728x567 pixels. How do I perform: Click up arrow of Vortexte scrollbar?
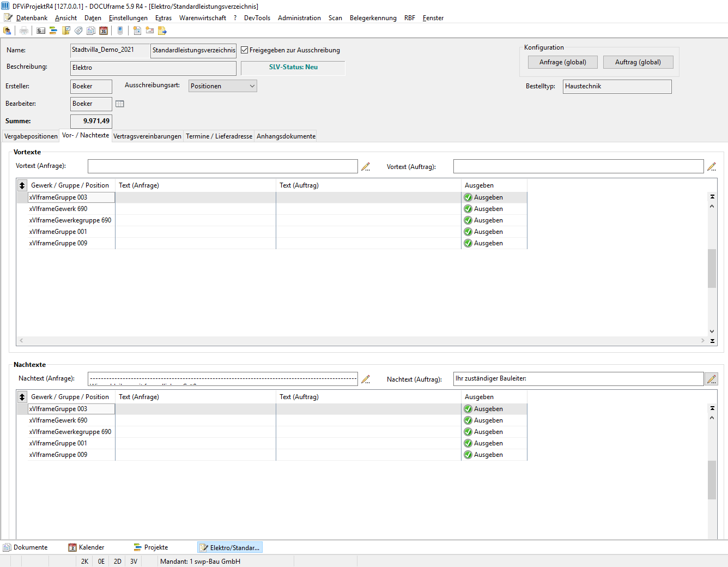712,206
